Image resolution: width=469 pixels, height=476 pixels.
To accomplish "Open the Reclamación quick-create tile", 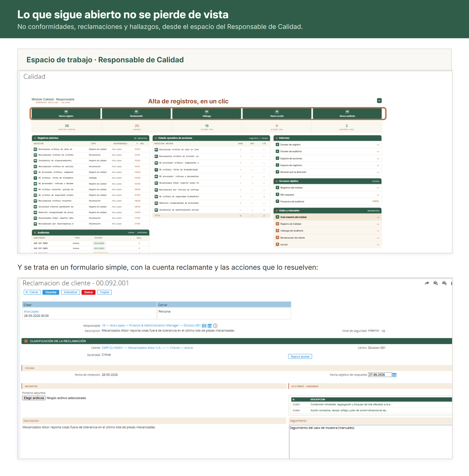I will pos(136,114).
